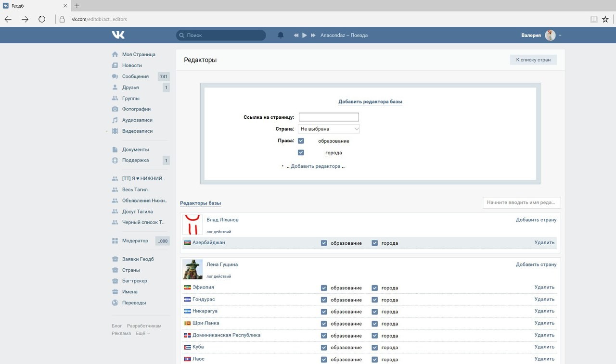Add page to favorites with the star icon
Screen dimensions: 616x364
tap(605, 19)
